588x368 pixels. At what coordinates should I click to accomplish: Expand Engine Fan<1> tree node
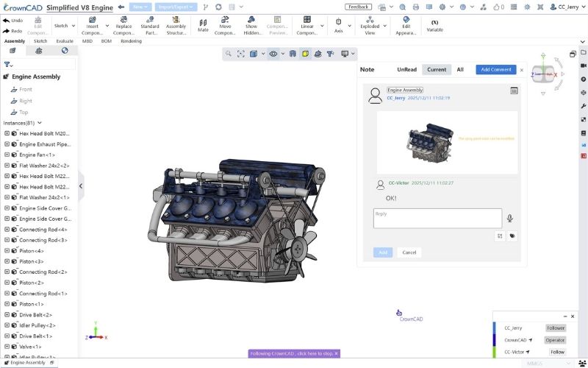pos(7,155)
